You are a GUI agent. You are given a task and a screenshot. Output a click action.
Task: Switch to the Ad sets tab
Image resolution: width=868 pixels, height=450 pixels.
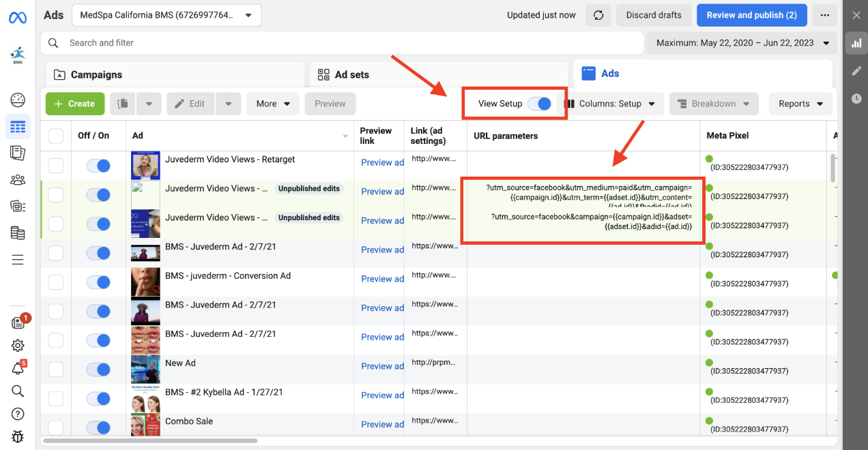pyautogui.click(x=439, y=75)
